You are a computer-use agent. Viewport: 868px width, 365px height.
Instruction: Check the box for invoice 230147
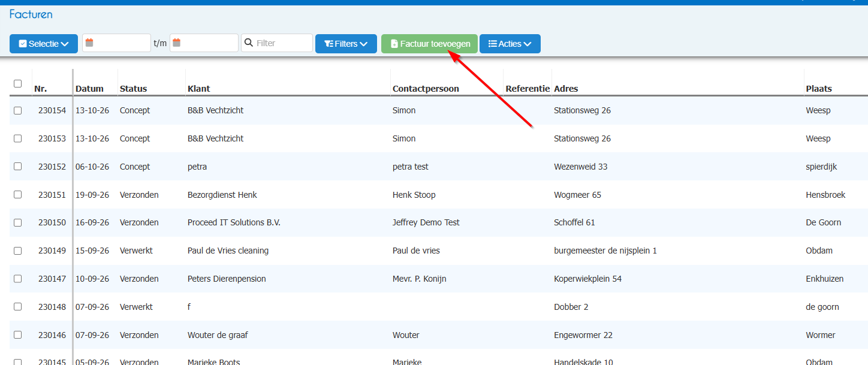click(x=17, y=279)
